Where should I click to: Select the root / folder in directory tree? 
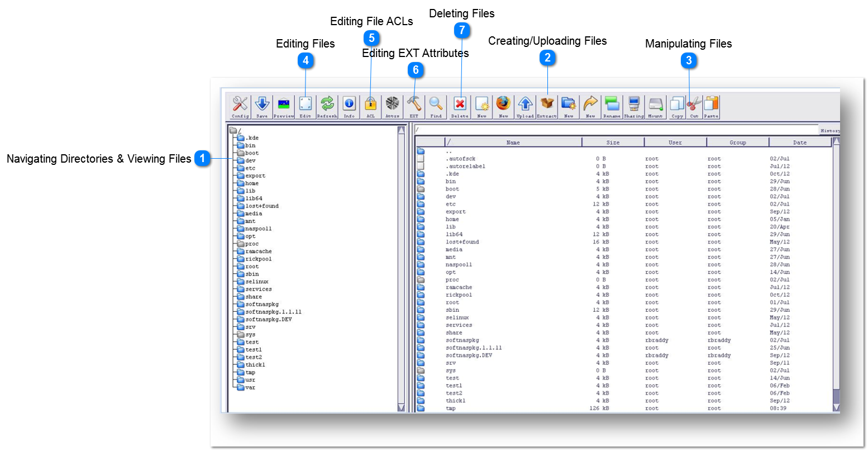point(235,130)
